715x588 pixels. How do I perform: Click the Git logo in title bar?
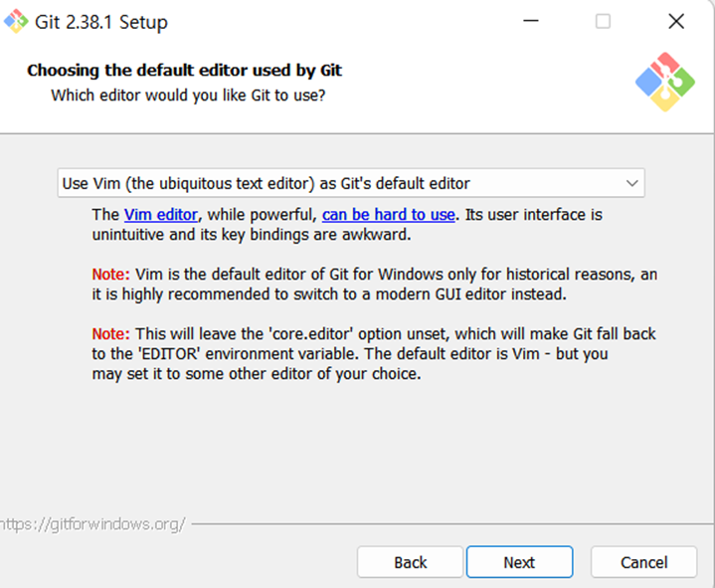pyautogui.click(x=16, y=22)
